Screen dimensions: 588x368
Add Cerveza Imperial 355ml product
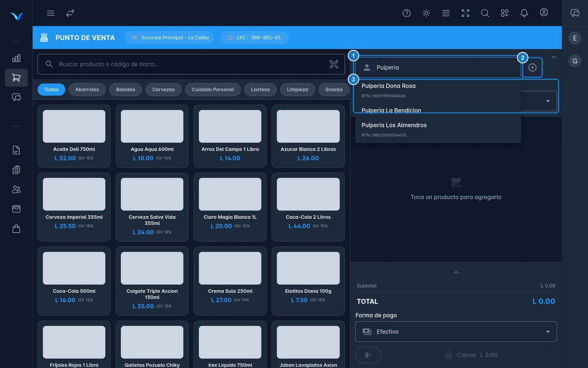coord(74,207)
